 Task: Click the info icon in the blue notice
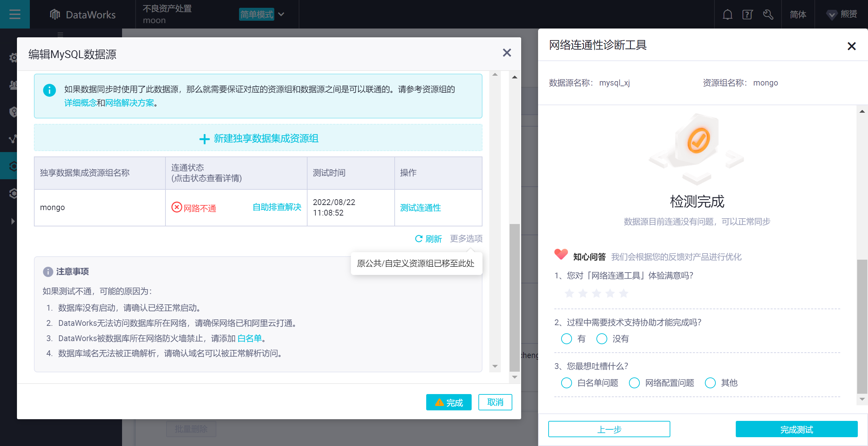50,90
